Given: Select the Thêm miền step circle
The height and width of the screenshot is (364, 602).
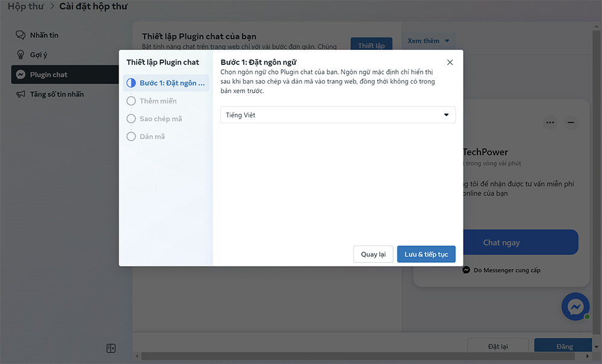Looking at the screenshot, I should tap(131, 101).
